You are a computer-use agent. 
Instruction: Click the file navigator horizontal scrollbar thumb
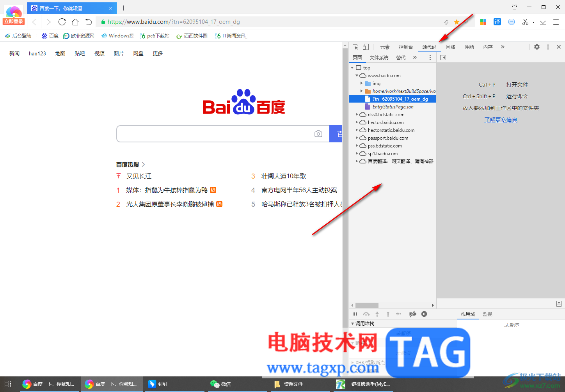click(367, 305)
